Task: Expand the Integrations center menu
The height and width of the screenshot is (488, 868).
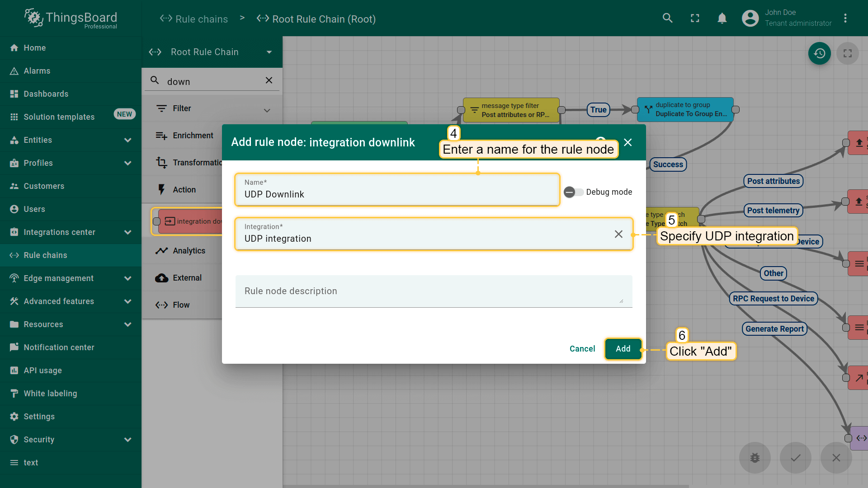Action: coord(127,232)
